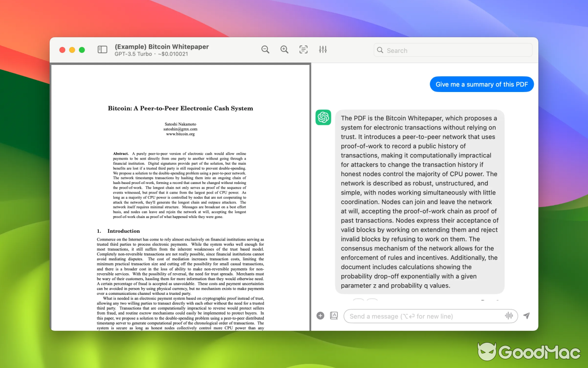The width and height of the screenshot is (588, 368).
Task: Click the Search field
Action: [452, 50]
